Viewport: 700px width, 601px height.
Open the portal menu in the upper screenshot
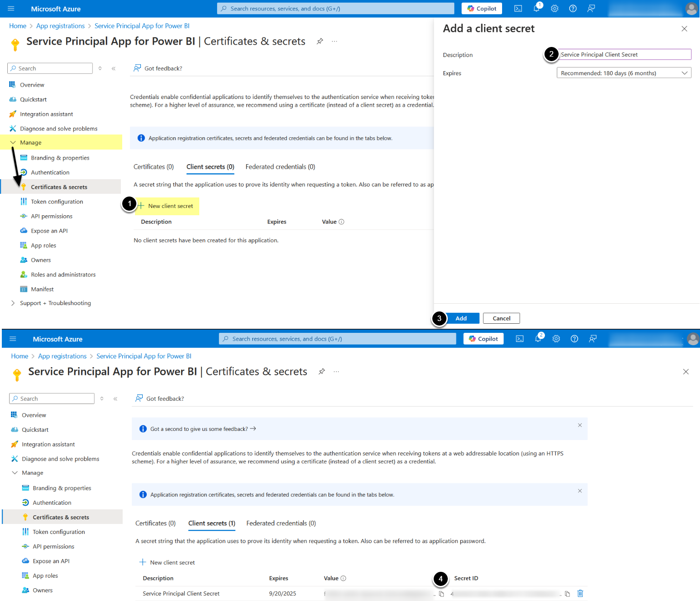tap(11, 9)
